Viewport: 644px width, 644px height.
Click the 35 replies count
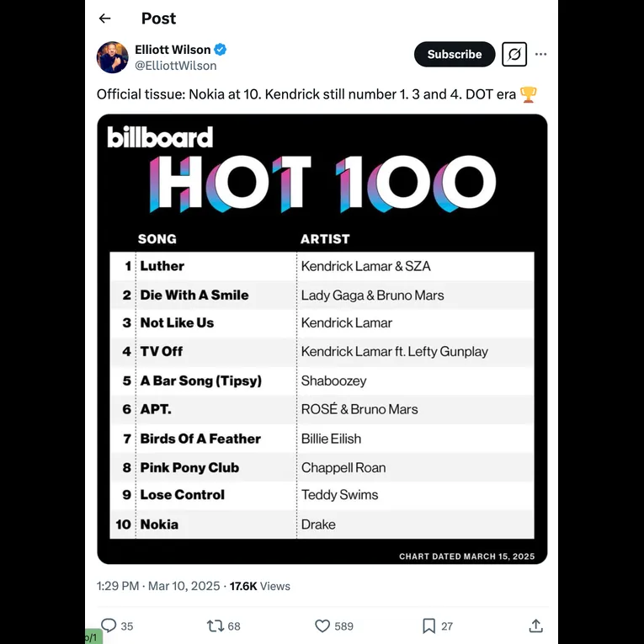tap(127, 626)
